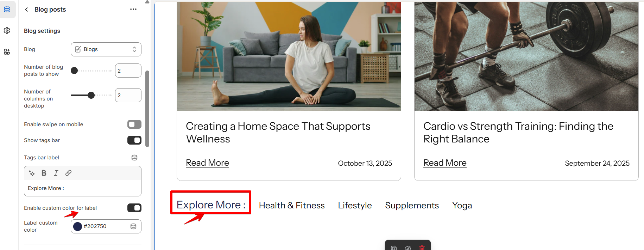
Task: Open the Apps icon in left sidebar
Action: [x=7, y=52]
